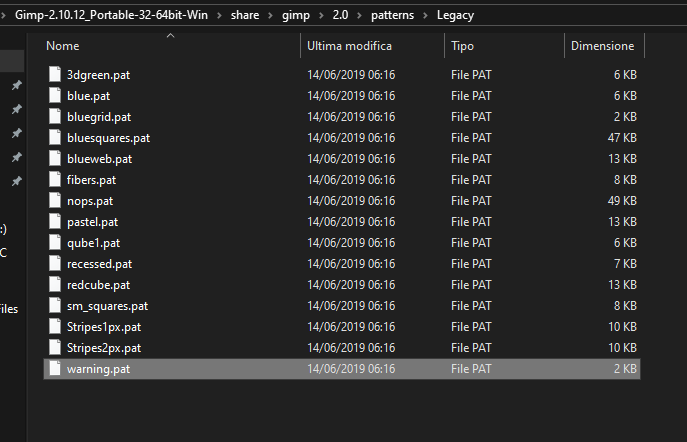Click the Legacy breadcrumb segment
The image size is (687, 442).
tap(455, 15)
